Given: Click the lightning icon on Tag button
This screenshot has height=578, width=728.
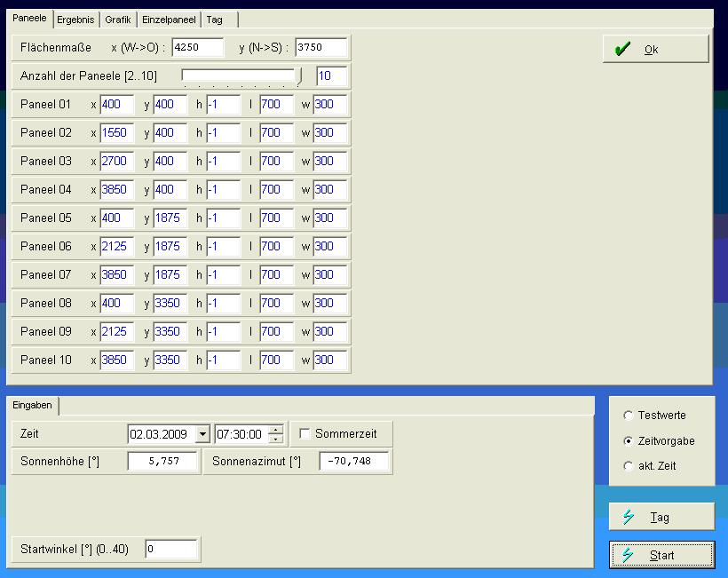Looking at the screenshot, I should point(629,517).
